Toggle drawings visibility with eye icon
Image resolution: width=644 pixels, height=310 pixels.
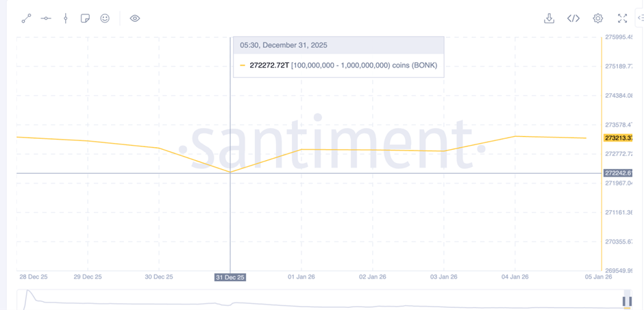(x=135, y=18)
